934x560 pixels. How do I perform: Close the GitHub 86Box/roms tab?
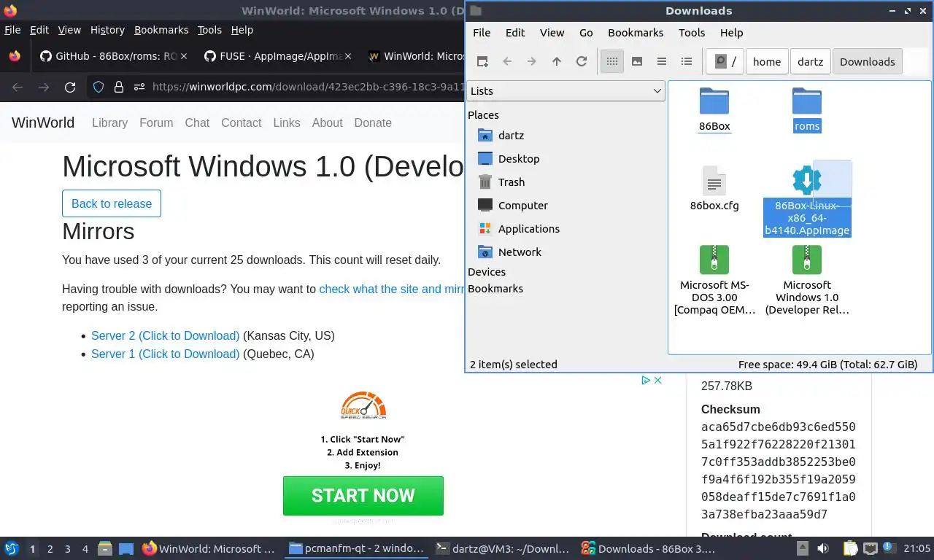(184, 56)
